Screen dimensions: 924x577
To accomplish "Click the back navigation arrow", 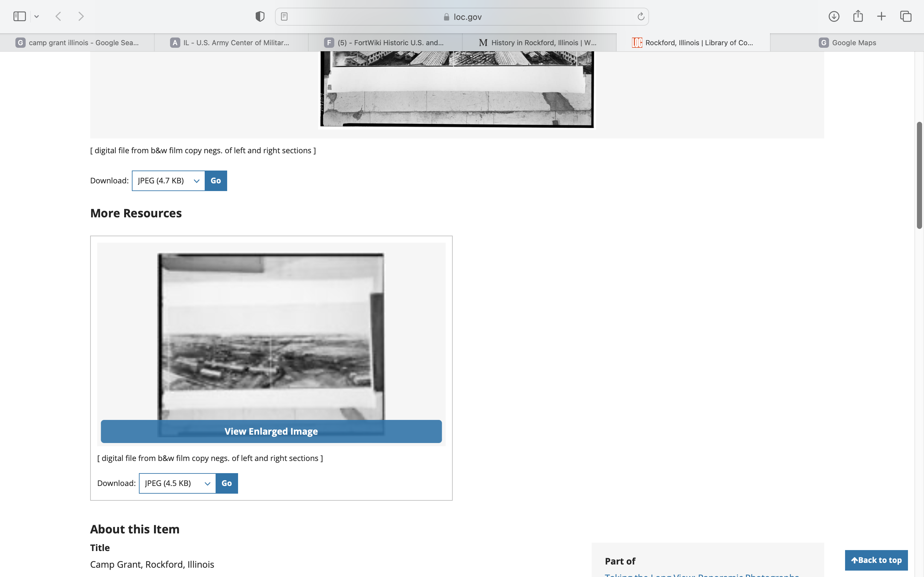I will pos(58,16).
